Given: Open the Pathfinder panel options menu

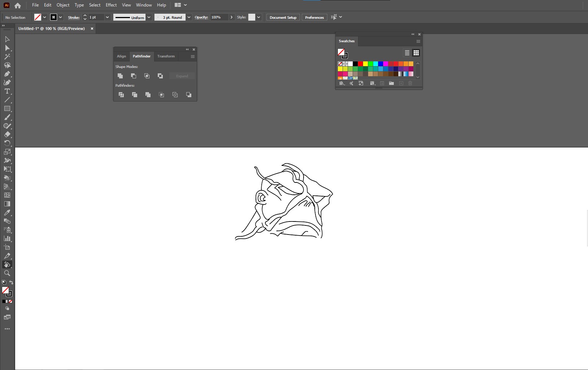Looking at the screenshot, I should pos(193,57).
